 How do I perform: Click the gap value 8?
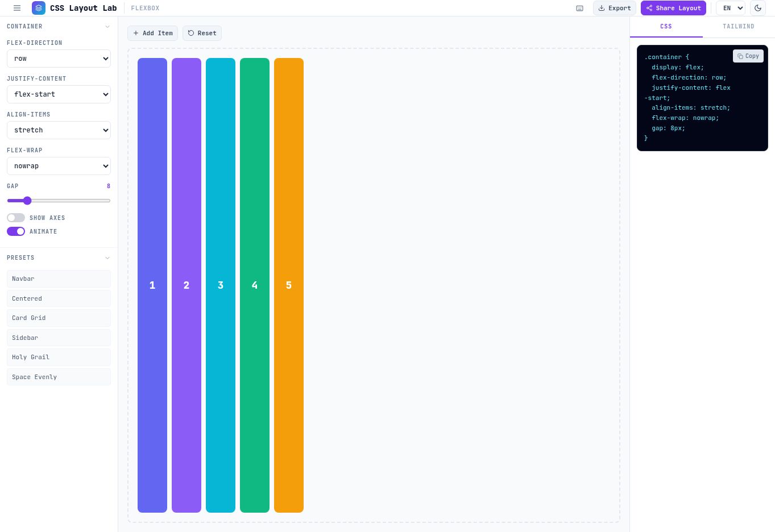point(109,186)
